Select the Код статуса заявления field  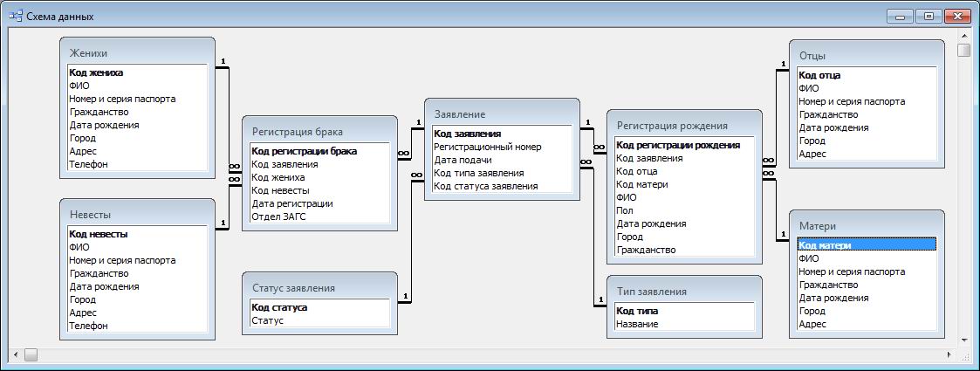tap(485, 186)
